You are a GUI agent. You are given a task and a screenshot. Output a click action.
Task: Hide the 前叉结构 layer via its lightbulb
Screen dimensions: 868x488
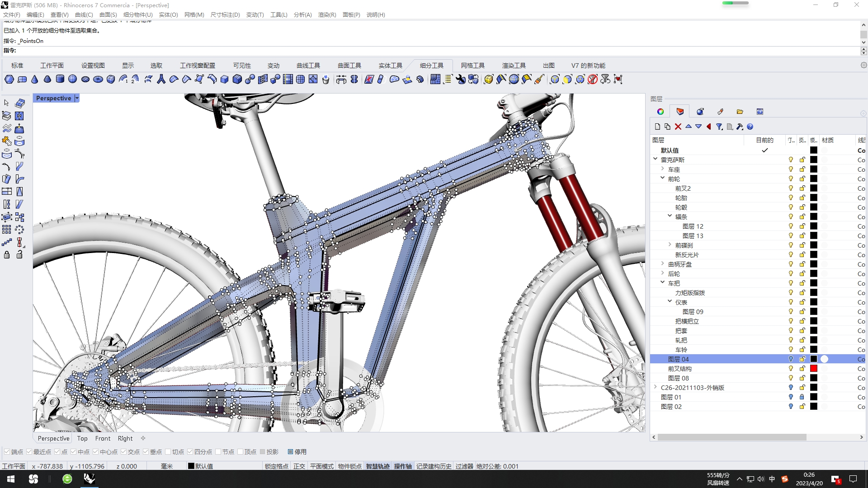coord(791,369)
